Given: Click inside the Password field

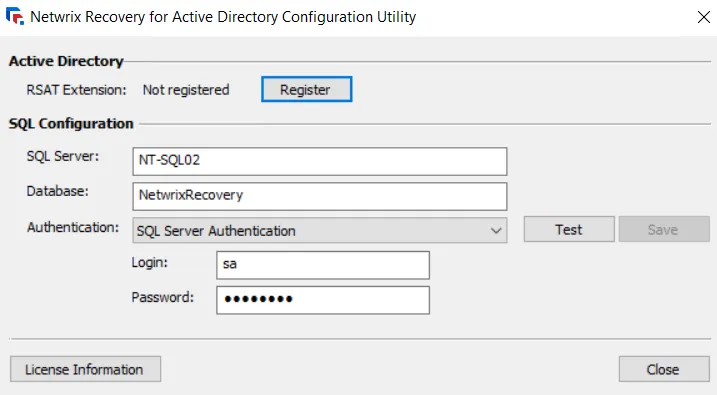Looking at the screenshot, I should [x=323, y=300].
